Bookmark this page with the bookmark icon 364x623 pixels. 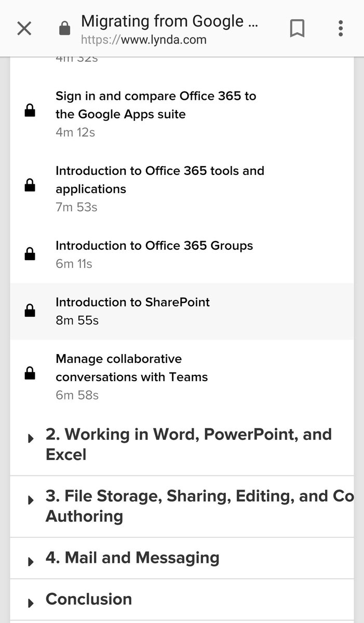pos(296,29)
